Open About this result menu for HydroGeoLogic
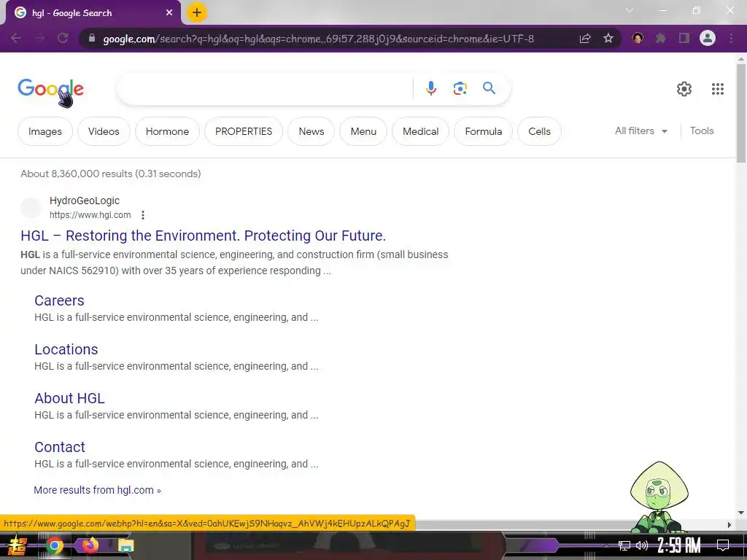The image size is (747, 560). (143, 215)
